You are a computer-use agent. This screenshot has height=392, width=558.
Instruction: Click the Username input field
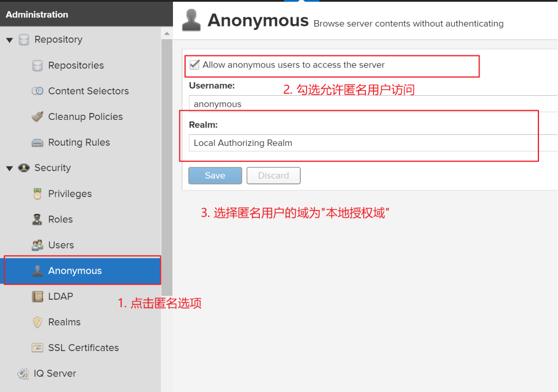click(x=373, y=104)
